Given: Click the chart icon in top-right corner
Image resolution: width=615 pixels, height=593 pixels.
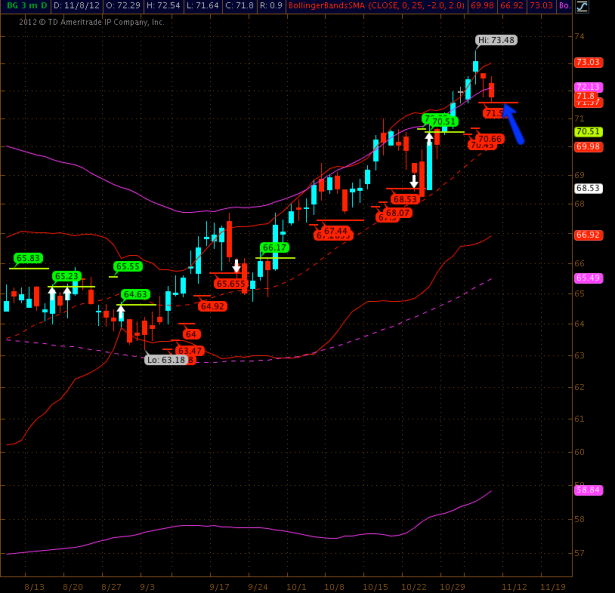Looking at the screenshot, I should [x=582, y=6].
